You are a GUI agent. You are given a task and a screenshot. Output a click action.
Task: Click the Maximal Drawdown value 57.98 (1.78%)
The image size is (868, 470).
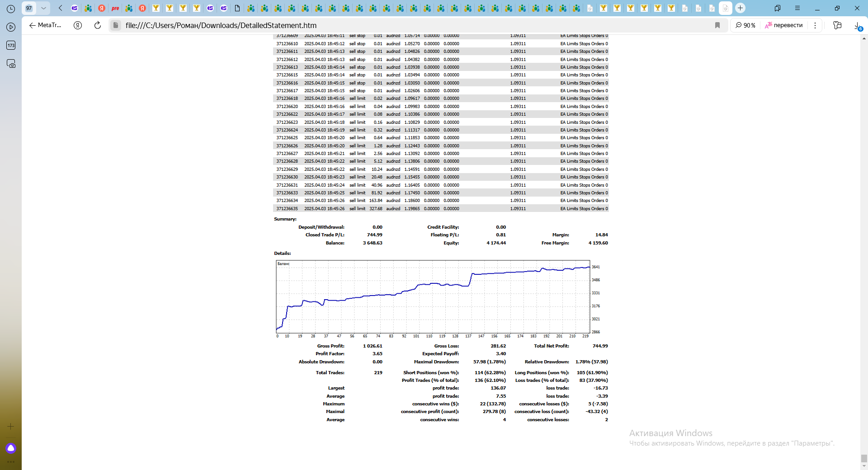pos(490,362)
